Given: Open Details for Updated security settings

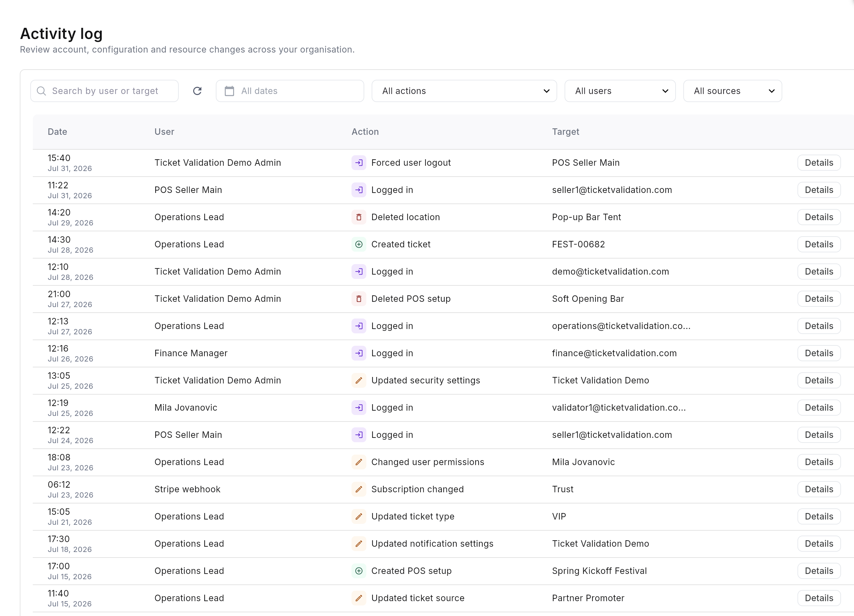Looking at the screenshot, I should coord(819,380).
